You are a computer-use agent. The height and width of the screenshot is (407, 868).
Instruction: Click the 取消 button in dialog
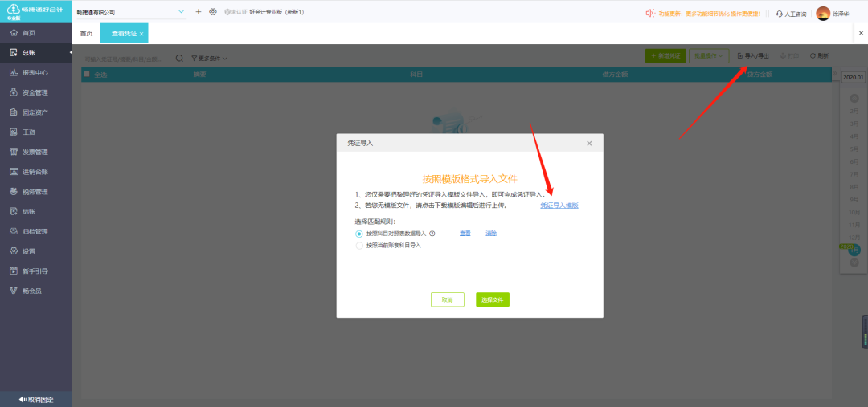pos(448,299)
